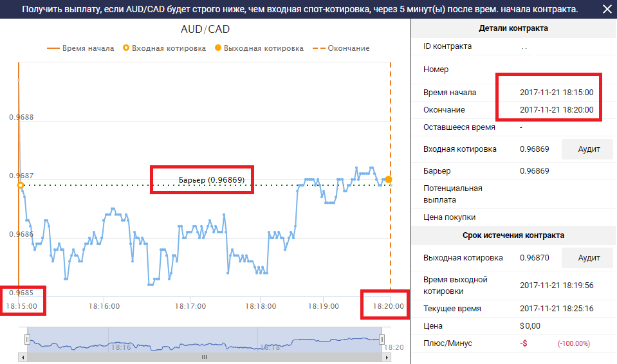Click the horizontal scrollbar grip

click(204, 356)
